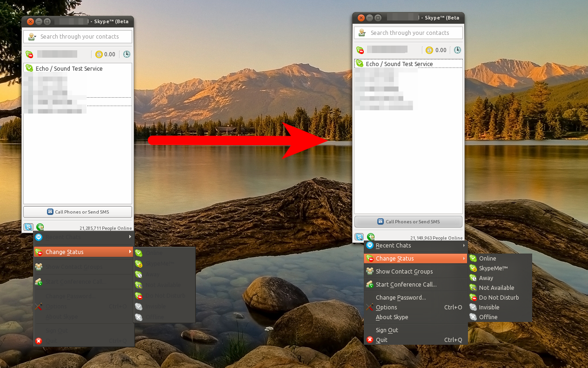Expand highlighted Change Status in left window menu
The image size is (588, 368).
pyautogui.click(x=84, y=252)
